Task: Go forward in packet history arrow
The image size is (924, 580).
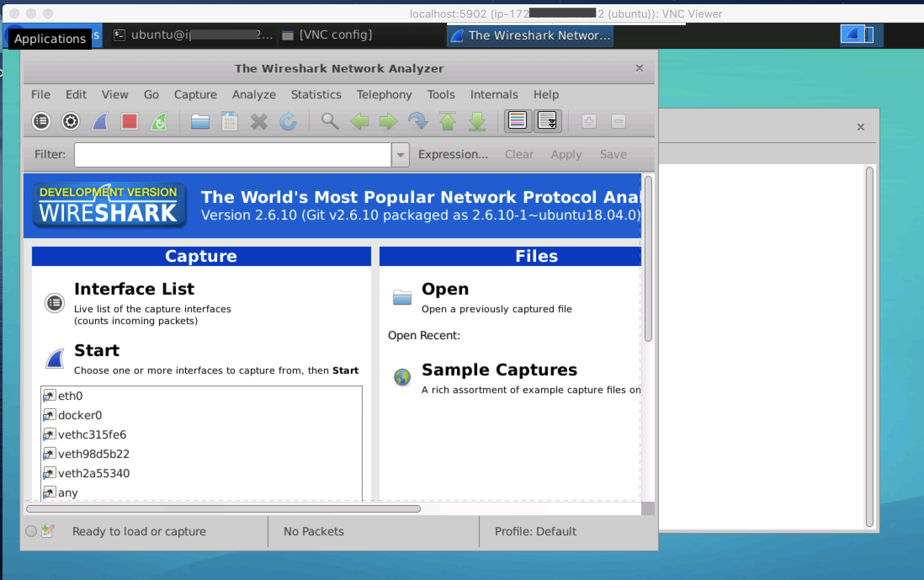Action: click(x=388, y=122)
